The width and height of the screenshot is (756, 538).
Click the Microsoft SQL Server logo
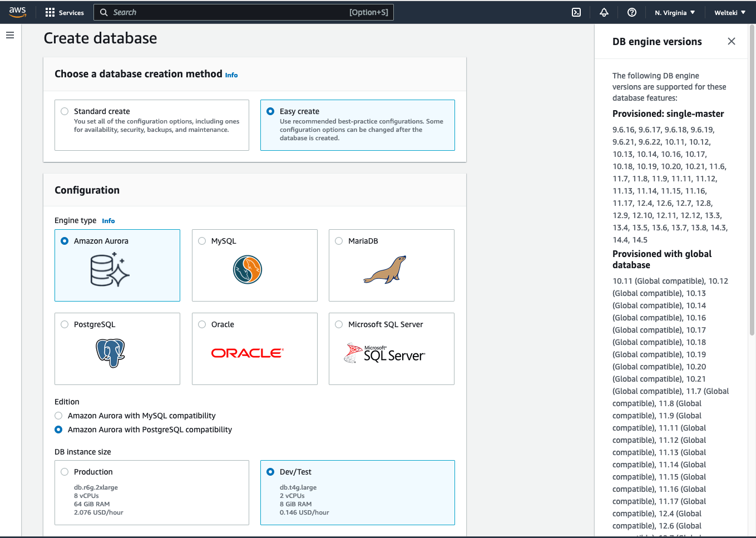click(385, 353)
